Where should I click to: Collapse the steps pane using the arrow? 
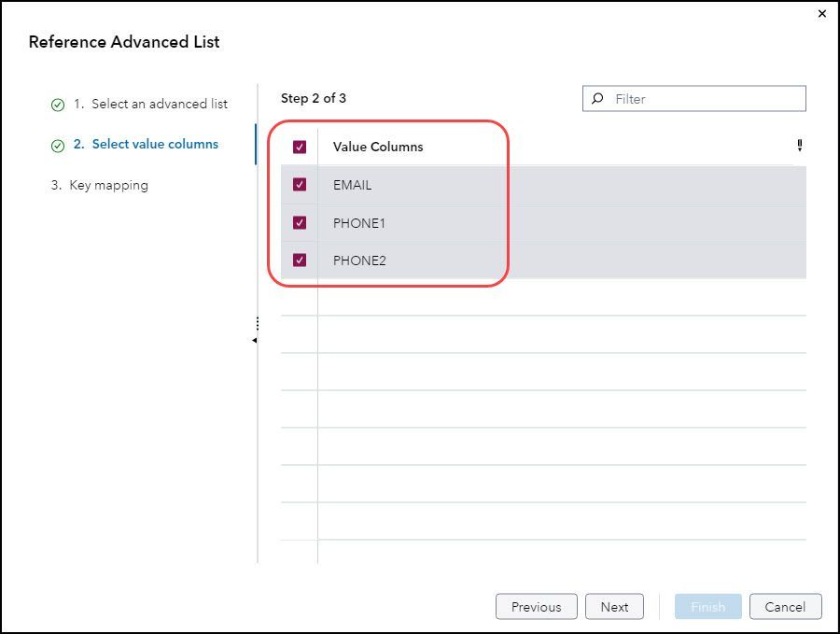point(254,341)
